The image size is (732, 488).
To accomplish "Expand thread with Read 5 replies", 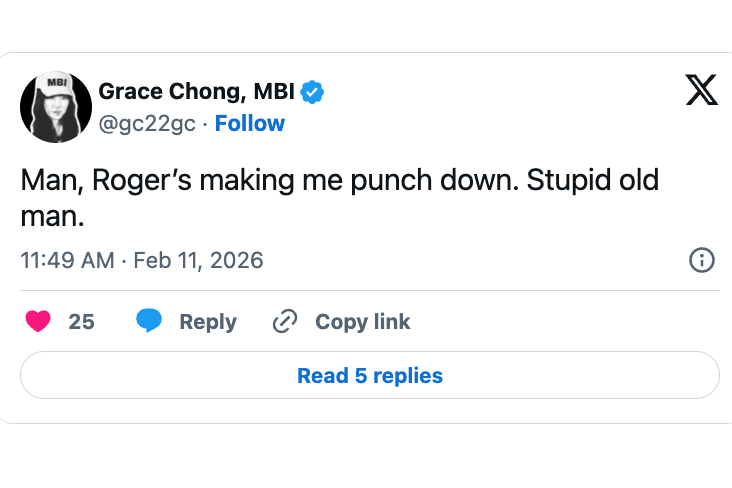I will pyautogui.click(x=370, y=376).
